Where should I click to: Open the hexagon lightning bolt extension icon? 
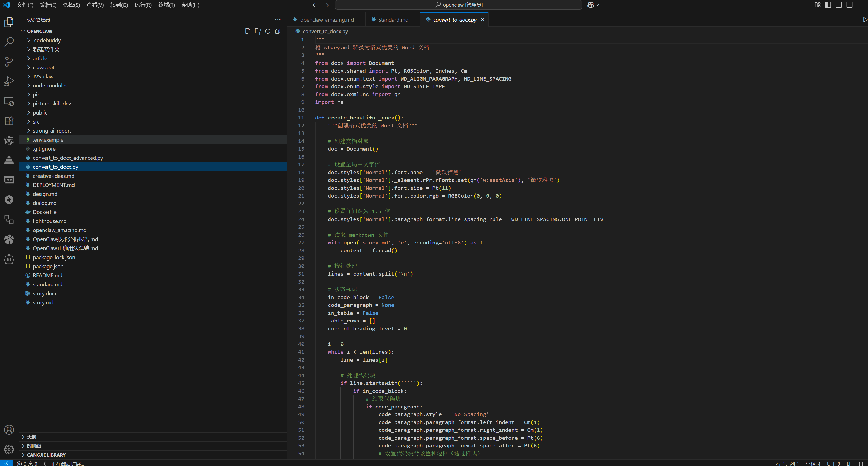9,200
